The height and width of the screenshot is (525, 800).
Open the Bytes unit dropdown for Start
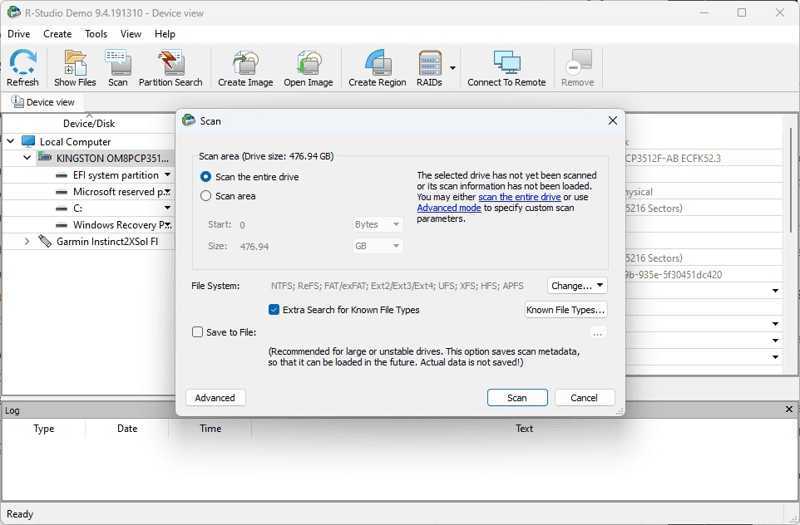coord(377,224)
